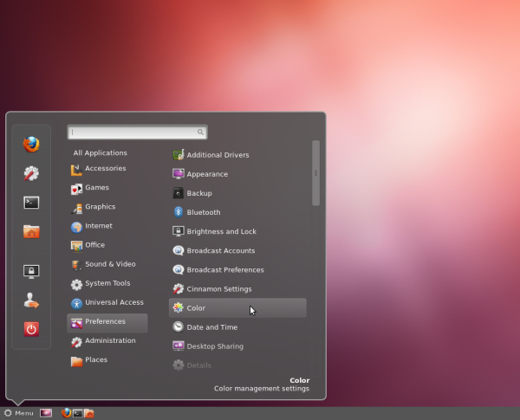Viewport: 520px width, 420px height.
Task: Launch Desktop Sharing text entry
Action: click(x=215, y=346)
